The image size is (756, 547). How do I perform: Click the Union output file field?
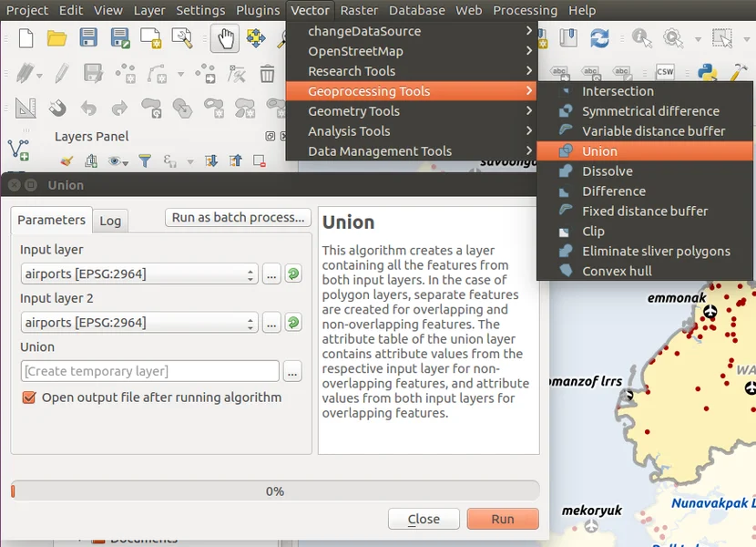pyautogui.click(x=149, y=371)
